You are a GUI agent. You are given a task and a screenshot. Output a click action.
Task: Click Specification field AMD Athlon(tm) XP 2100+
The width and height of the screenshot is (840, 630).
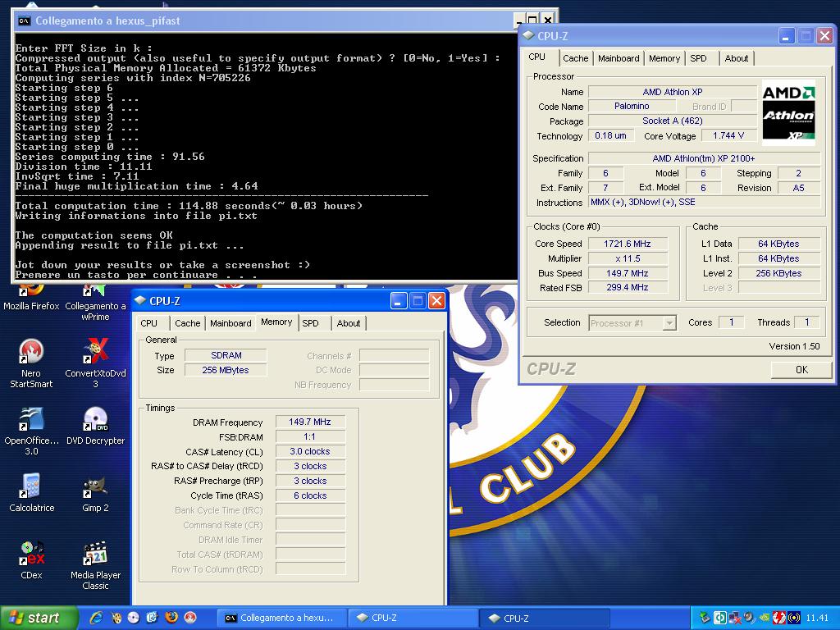(704, 158)
